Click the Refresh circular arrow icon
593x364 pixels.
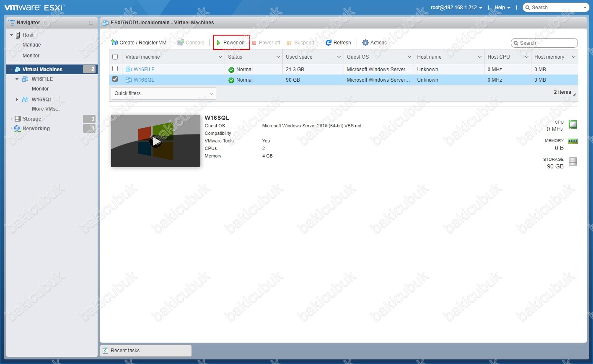(329, 43)
